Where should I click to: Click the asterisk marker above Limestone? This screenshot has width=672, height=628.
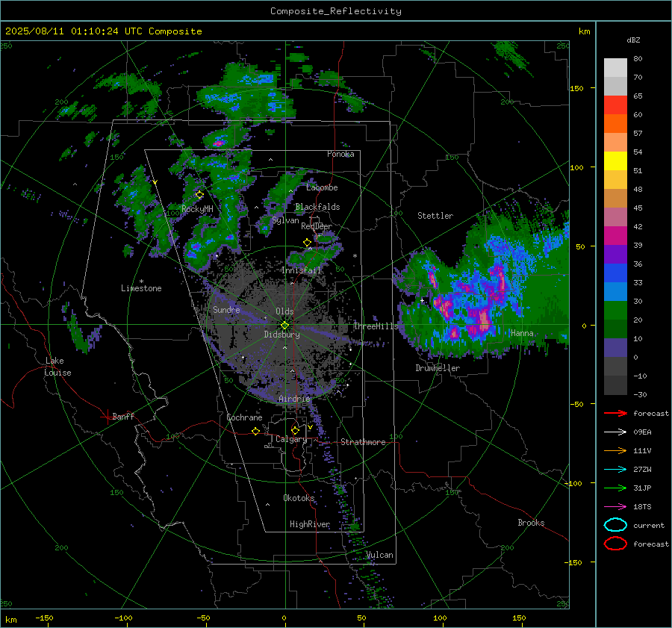point(141,282)
